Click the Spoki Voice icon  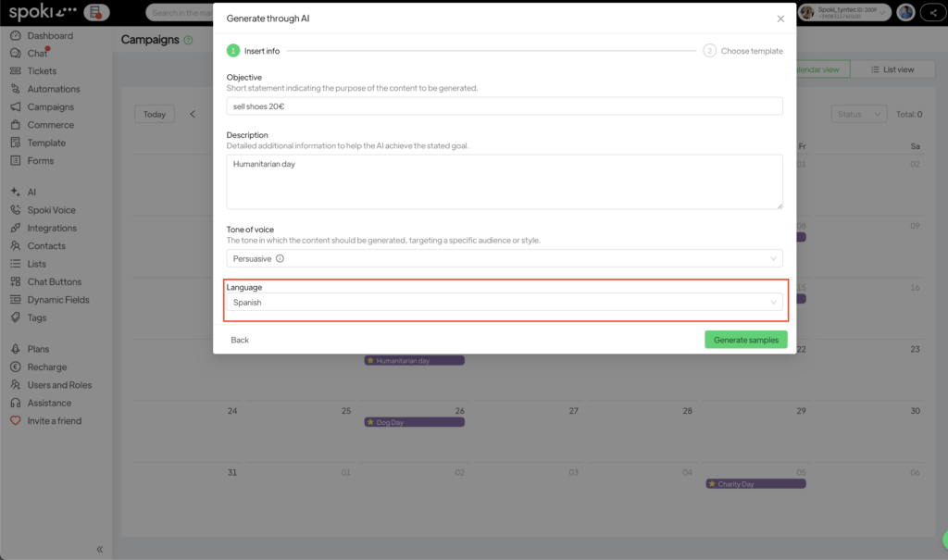(x=16, y=210)
